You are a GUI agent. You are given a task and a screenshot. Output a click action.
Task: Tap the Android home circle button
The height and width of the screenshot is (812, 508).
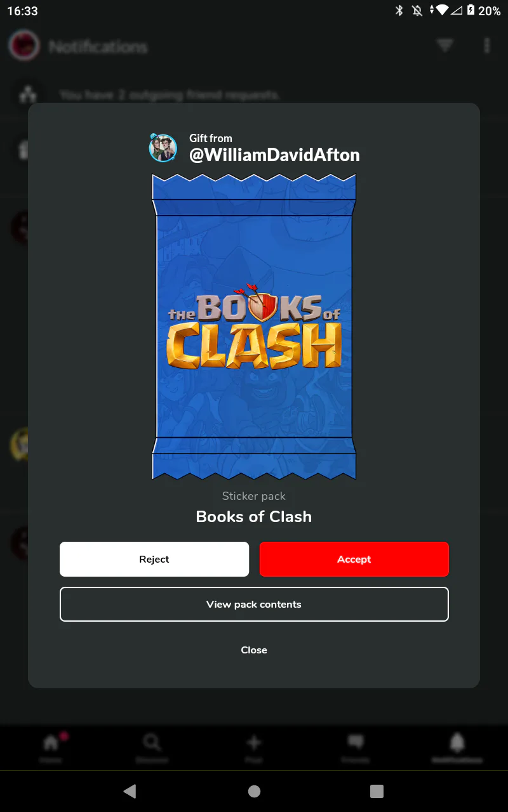(254, 791)
